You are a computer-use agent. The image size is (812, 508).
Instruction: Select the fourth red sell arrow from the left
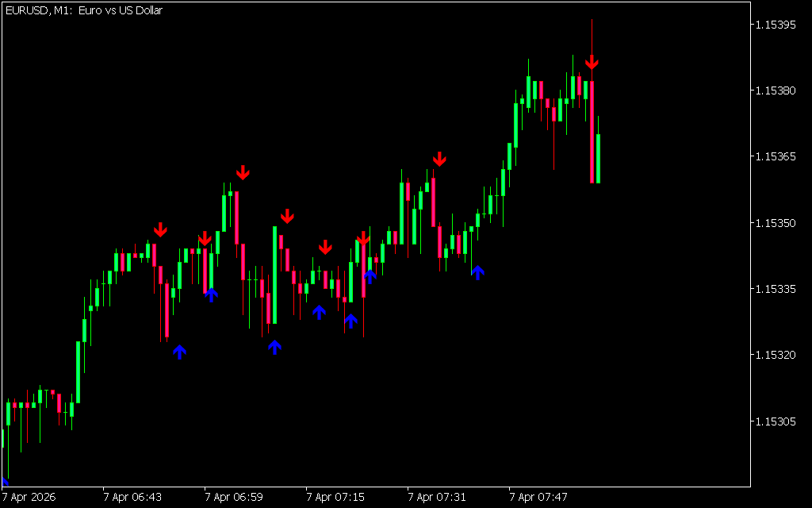287,216
